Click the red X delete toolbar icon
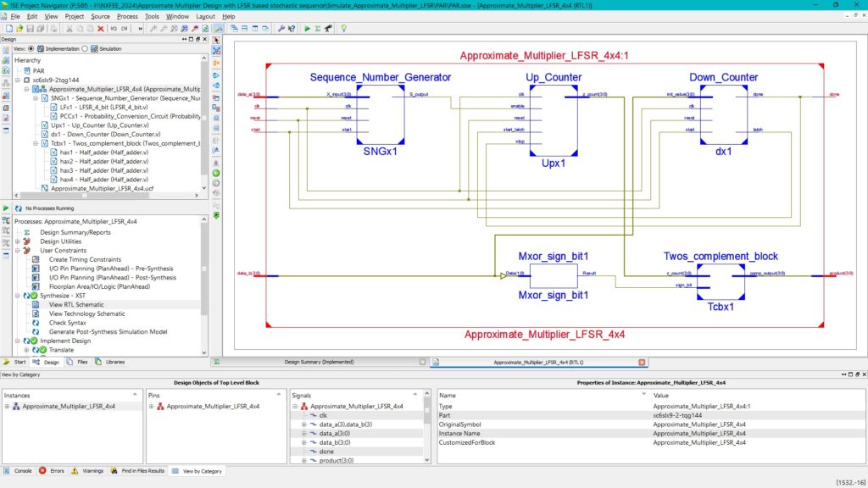Screen dimensions: 868x488 (101, 26)
